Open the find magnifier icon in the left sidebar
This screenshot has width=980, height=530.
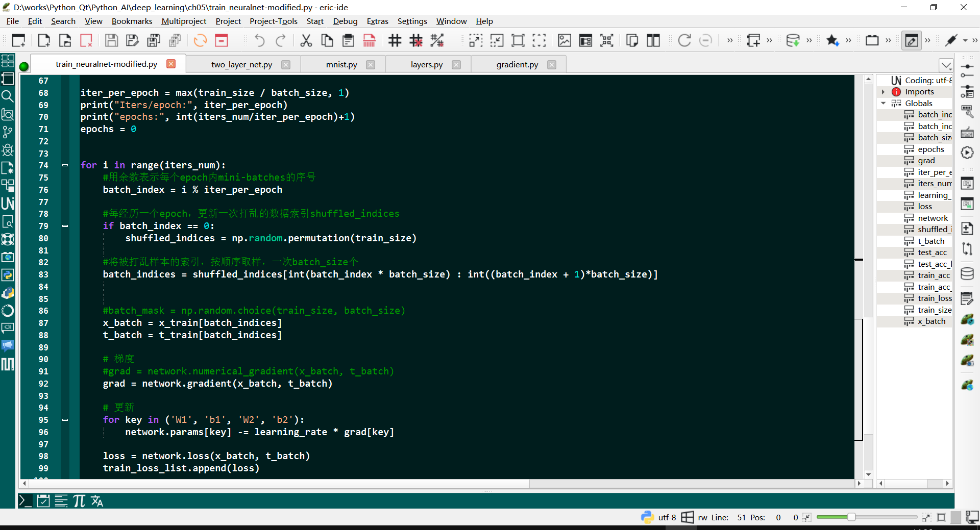click(8, 96)
